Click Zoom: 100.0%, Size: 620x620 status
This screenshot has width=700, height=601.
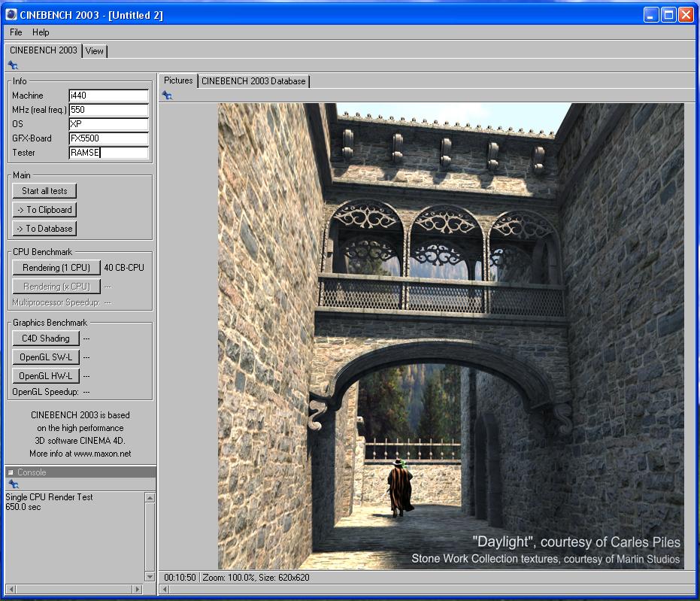(256, 578)
